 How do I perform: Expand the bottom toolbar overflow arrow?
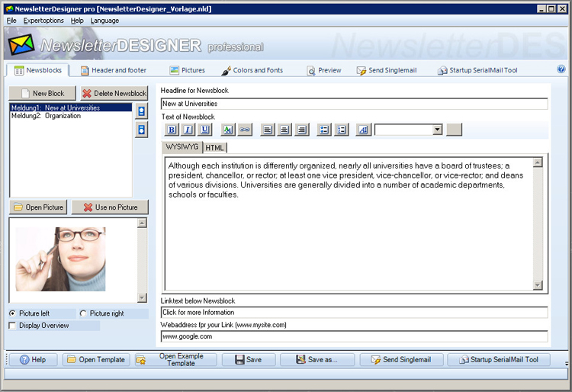click(x=566, y=364)
